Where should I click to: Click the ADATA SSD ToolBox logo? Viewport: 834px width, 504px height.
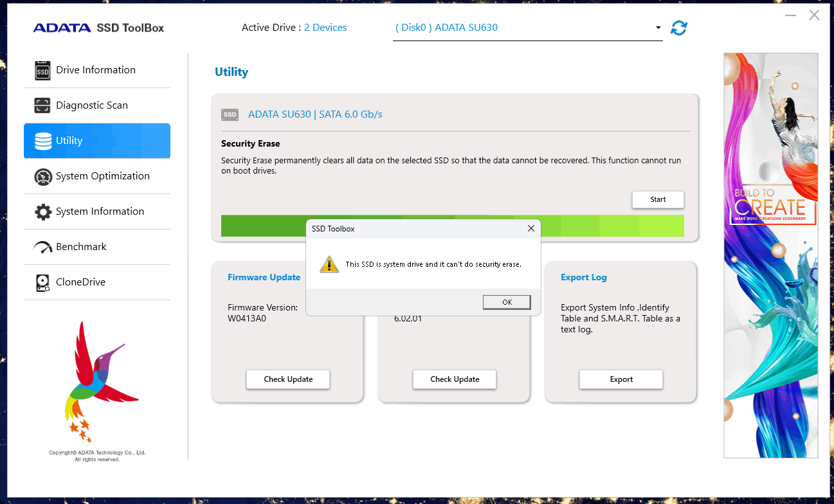pos(98,28)
